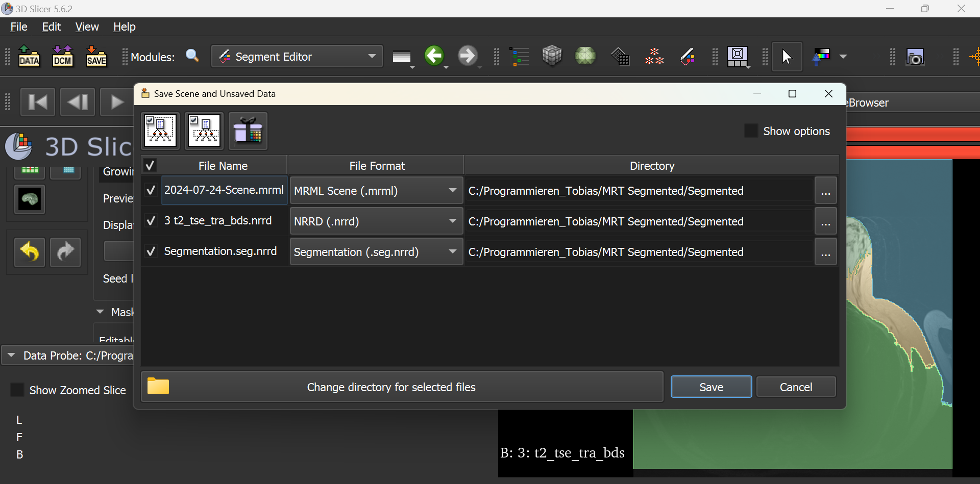This screenshot has height=484, width=980.
Task: Collapse the Data Probe section
Action: click(x=11, y=355)
